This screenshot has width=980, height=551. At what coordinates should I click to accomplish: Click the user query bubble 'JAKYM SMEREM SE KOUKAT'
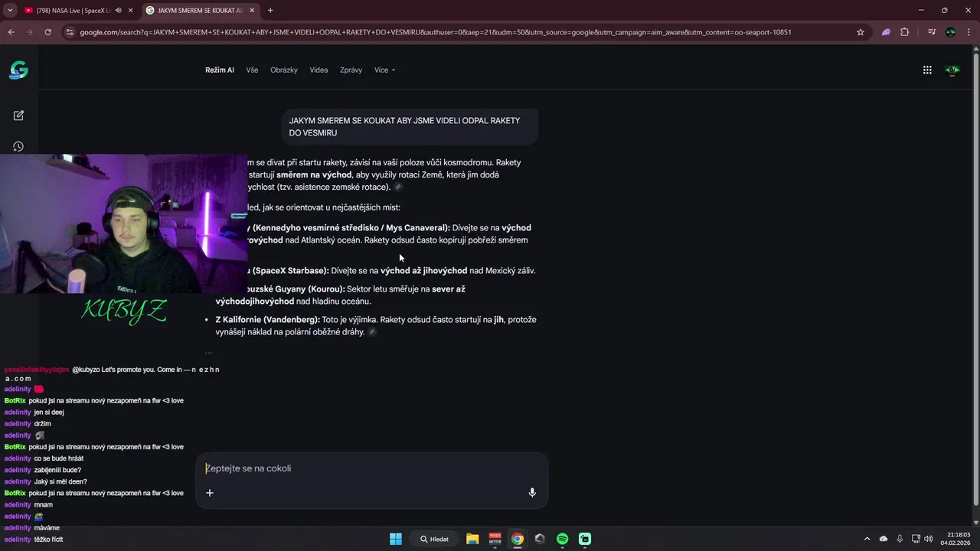(410, 126)
